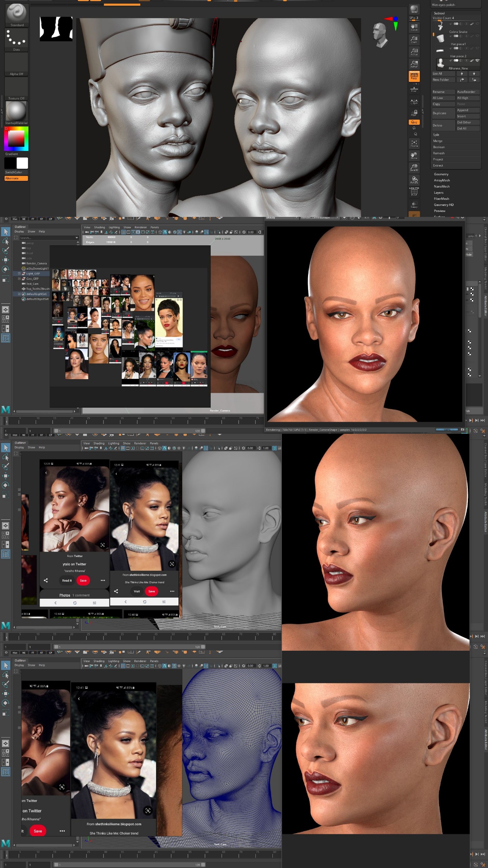Open the Alpha Off selector
The width and height of the screenshot is (488, 868).
pos(16,64)
